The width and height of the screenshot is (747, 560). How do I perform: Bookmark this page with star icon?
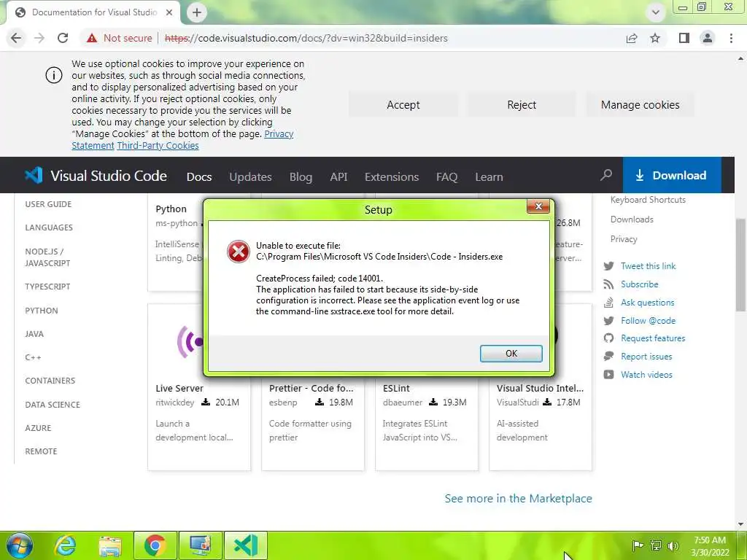(655, 38)
